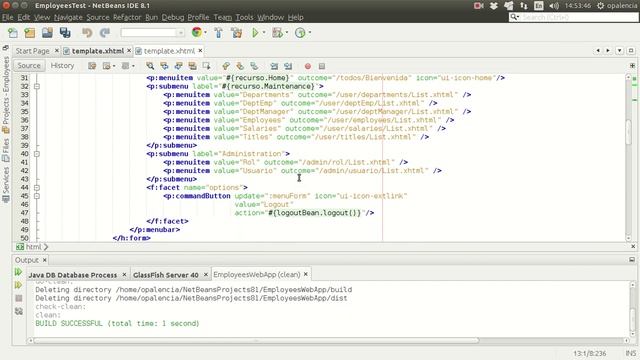
Task: Click the top green re-run icon in Output
Action: tap(18, 272)
